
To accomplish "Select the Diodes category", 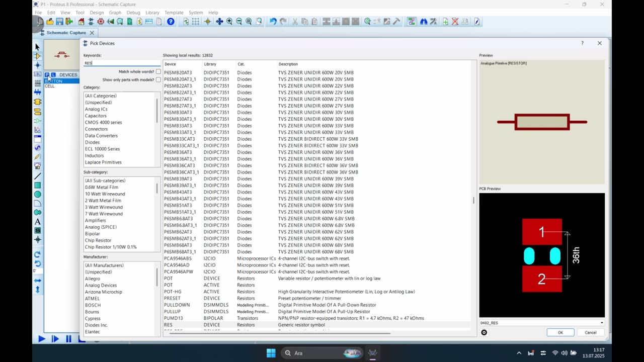I will 92,142.
